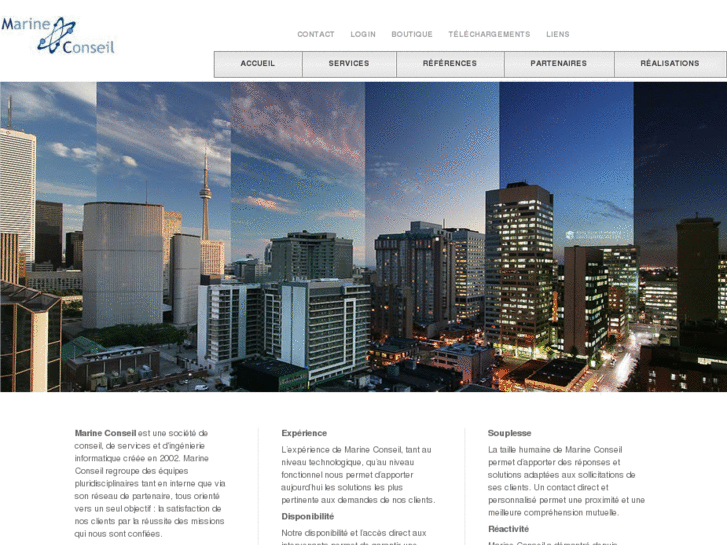Select the Réactivité heading
This screenshot has width=727, height=545.
click(509, 529)
